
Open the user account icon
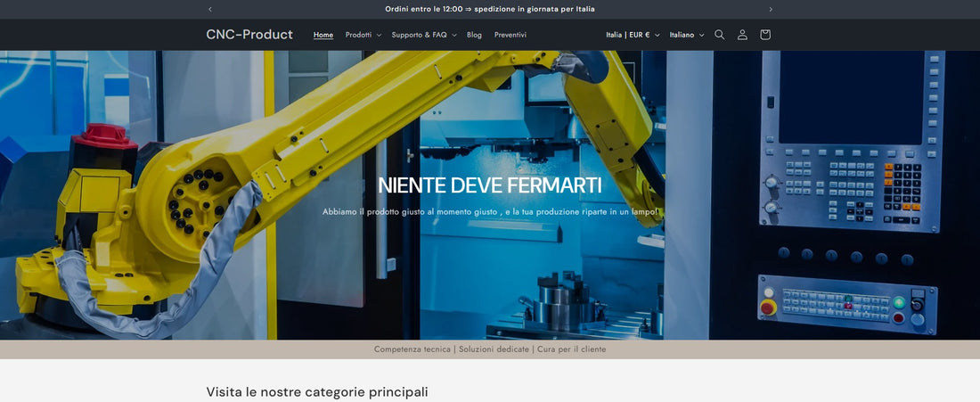click(742, 35)
